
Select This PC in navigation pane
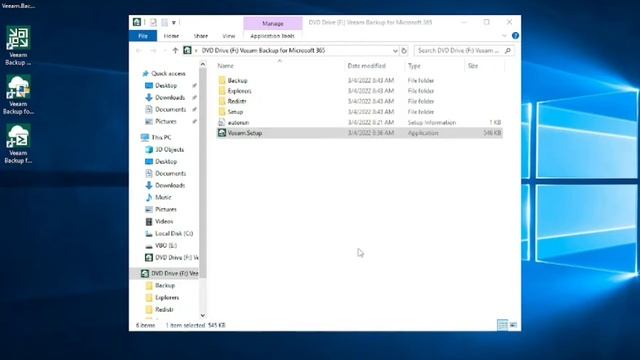click(161, 138)
